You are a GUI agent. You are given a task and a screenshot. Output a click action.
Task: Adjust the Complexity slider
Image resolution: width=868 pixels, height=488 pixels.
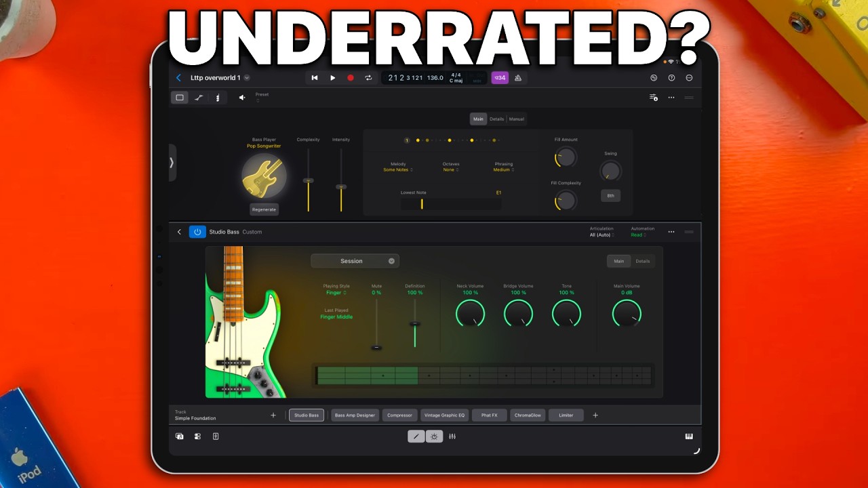309,180
